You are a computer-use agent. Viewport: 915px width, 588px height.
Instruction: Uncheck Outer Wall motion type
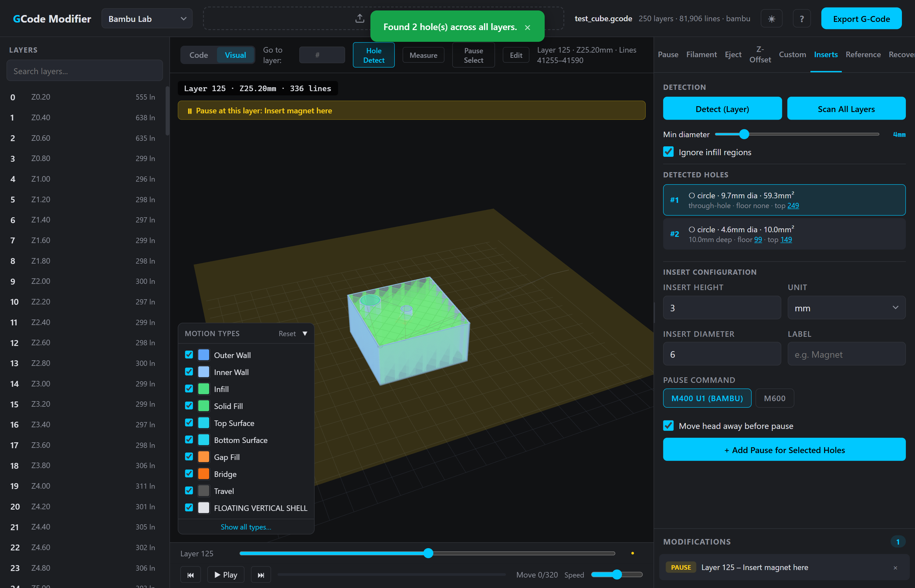click(x=189, y=355)
